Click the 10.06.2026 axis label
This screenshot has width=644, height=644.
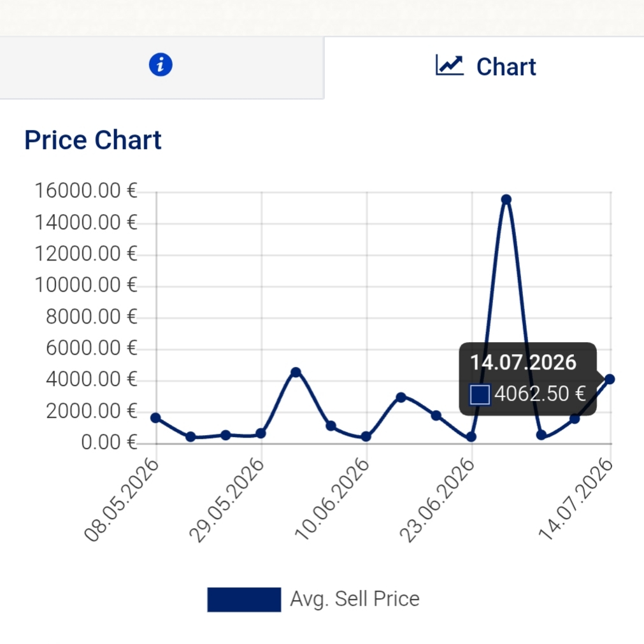pos(333,500)
